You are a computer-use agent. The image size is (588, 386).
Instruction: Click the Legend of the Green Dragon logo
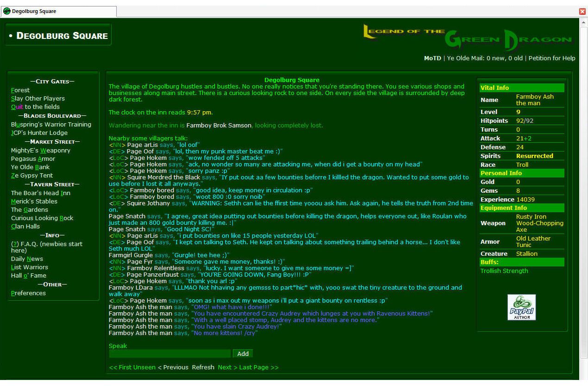coord(468,37)
